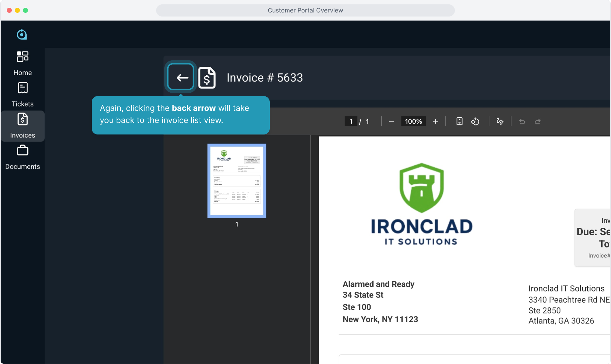Screen dimensions: 611x364
Task: Click the Ironclad IT Solutions logo
Action: point(421,204)
